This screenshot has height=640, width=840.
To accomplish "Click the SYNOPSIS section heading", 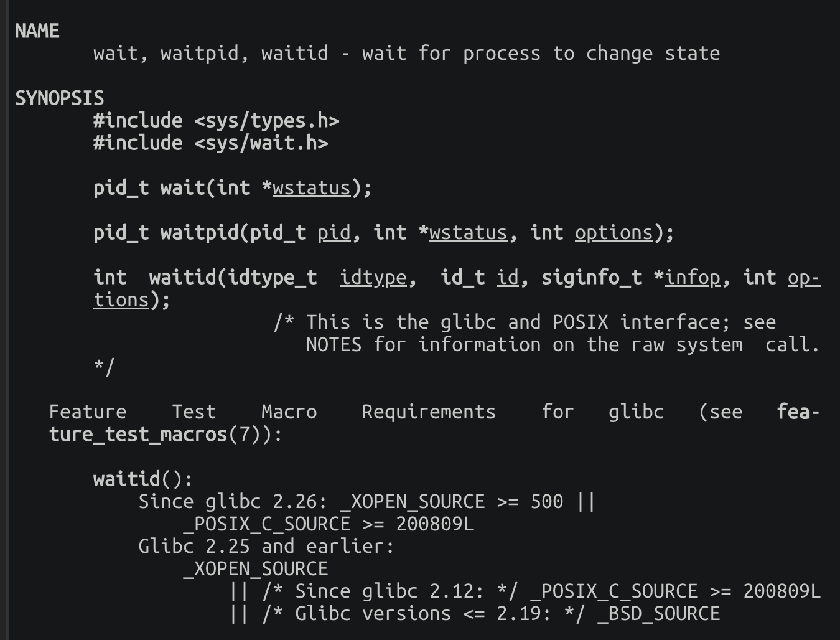I will coord(60,98).
